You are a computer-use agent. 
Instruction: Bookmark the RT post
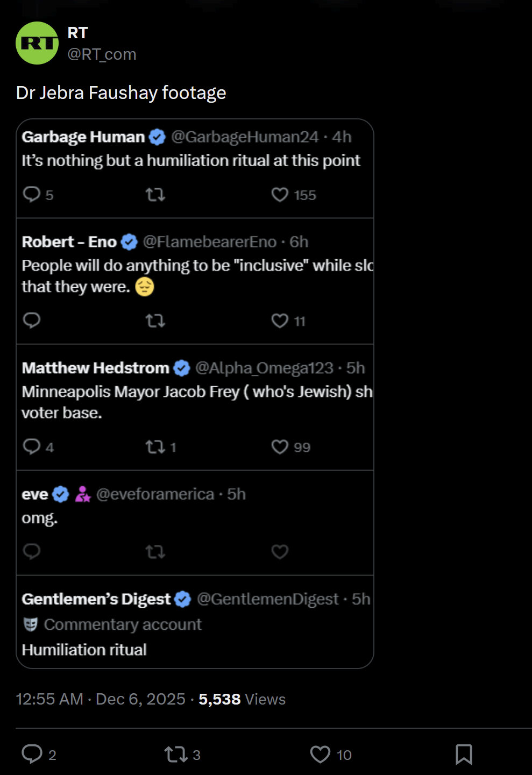coord(464,754)
